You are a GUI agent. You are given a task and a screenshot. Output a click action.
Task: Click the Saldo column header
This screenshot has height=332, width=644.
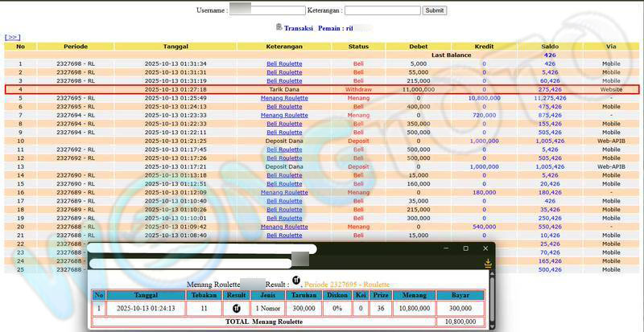click(550, 47)
